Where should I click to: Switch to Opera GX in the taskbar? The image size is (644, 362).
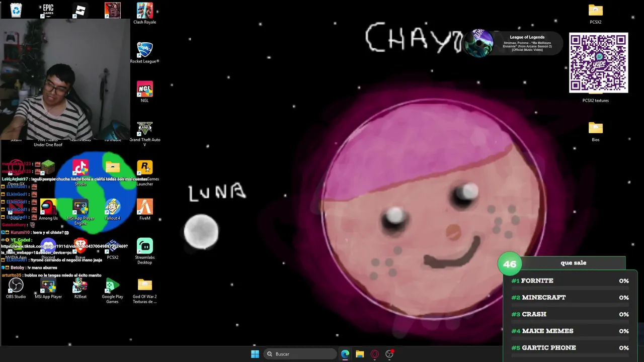pos(374,354)
